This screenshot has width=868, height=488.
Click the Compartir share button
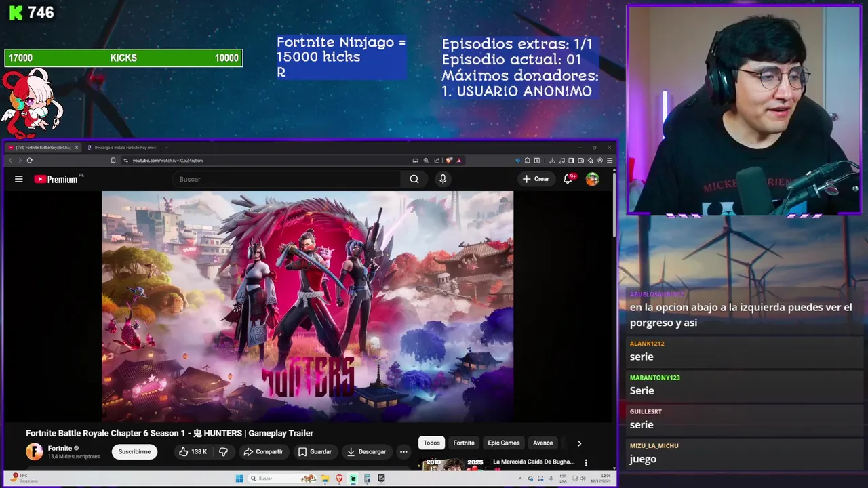pos(263,451)
